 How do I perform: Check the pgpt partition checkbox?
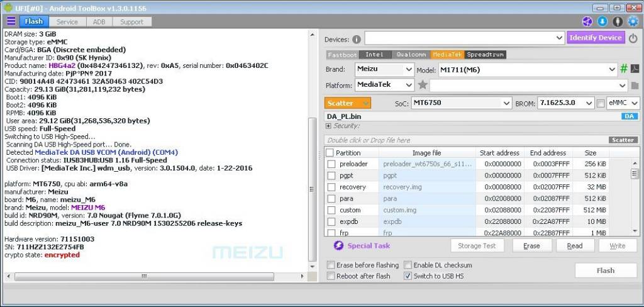[331, 176]
